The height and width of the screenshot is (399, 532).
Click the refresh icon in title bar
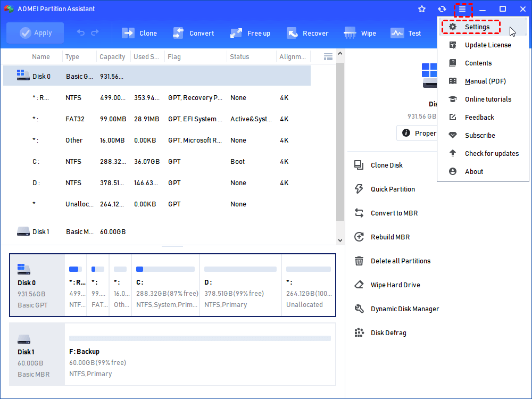(442, 9)
